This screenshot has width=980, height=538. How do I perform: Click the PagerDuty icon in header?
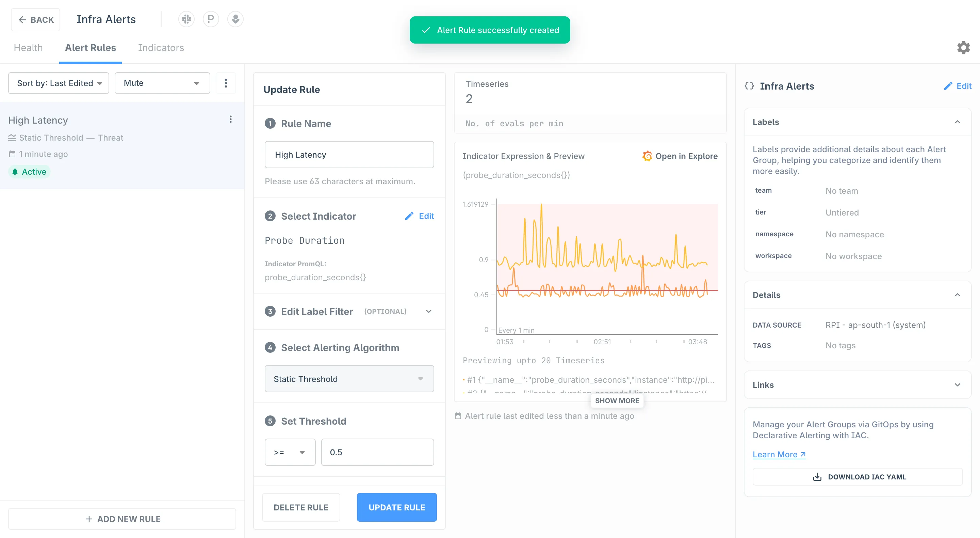coord(211,19)
